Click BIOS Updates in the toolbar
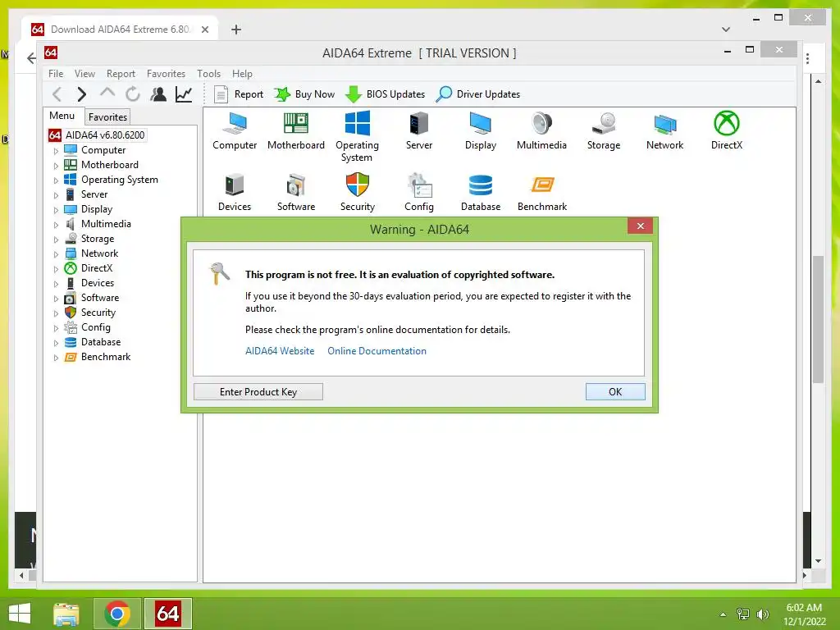 point(386,94)
